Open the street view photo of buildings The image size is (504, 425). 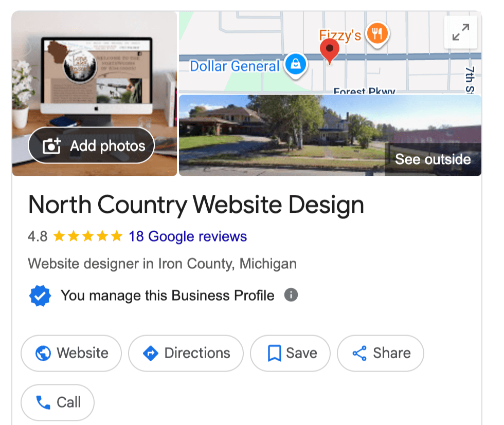(x=330, y=135)
